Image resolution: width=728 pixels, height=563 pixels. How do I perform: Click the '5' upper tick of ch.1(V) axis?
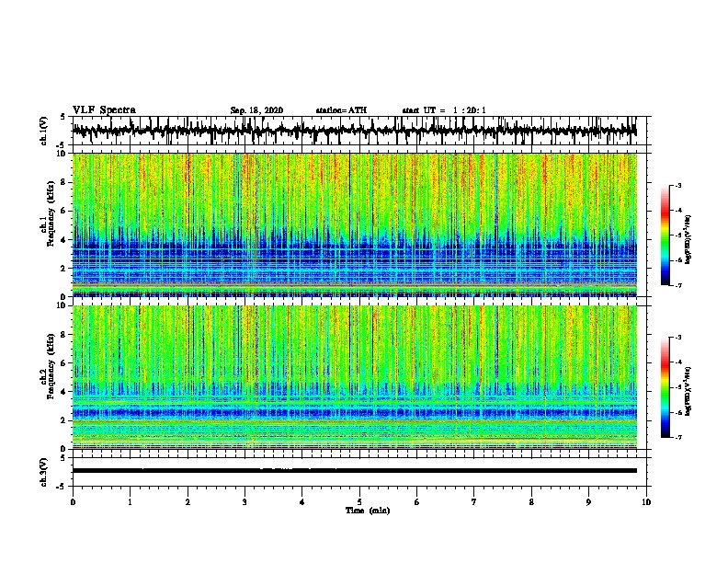coord(63,117)
